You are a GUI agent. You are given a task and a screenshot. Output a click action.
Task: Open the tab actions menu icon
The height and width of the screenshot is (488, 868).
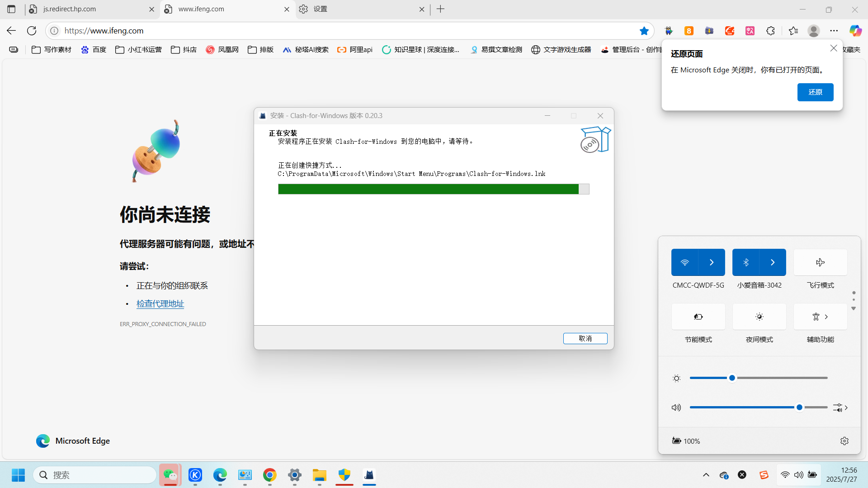click(x=11, y=9)
